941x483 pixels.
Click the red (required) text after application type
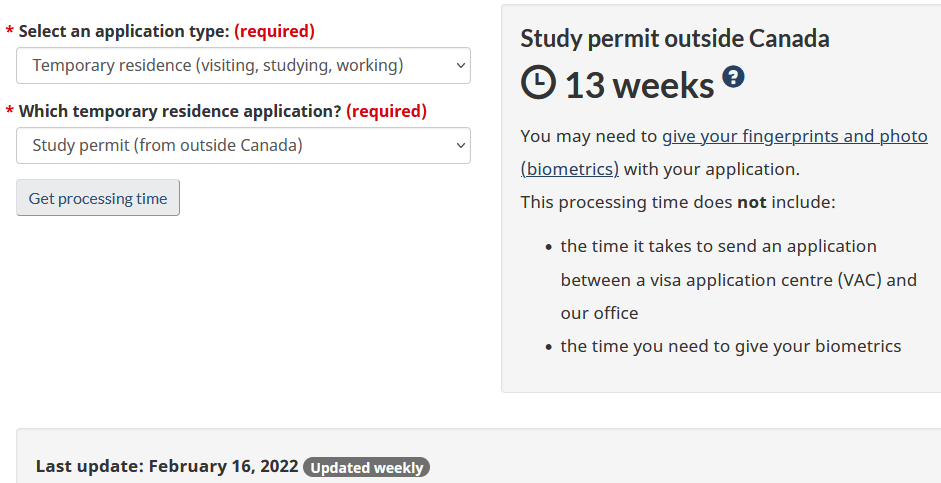click(x=274, y=31)
